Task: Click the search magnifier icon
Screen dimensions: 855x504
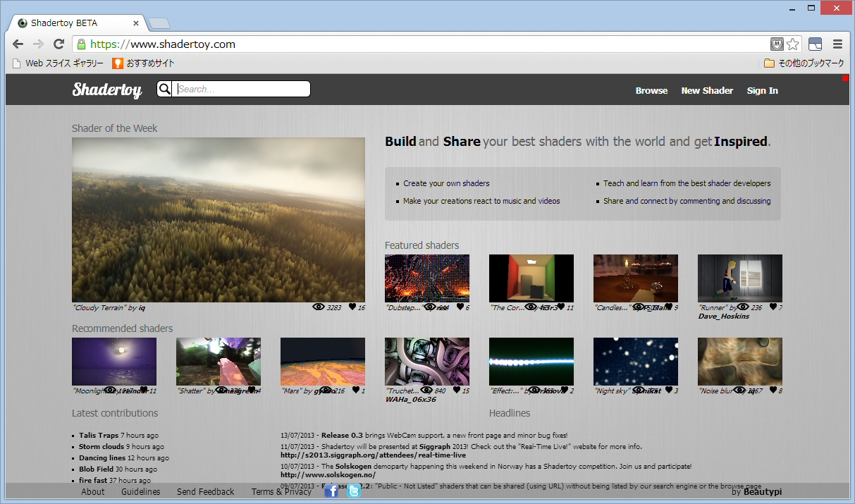Action: click(x=164, y=89)
